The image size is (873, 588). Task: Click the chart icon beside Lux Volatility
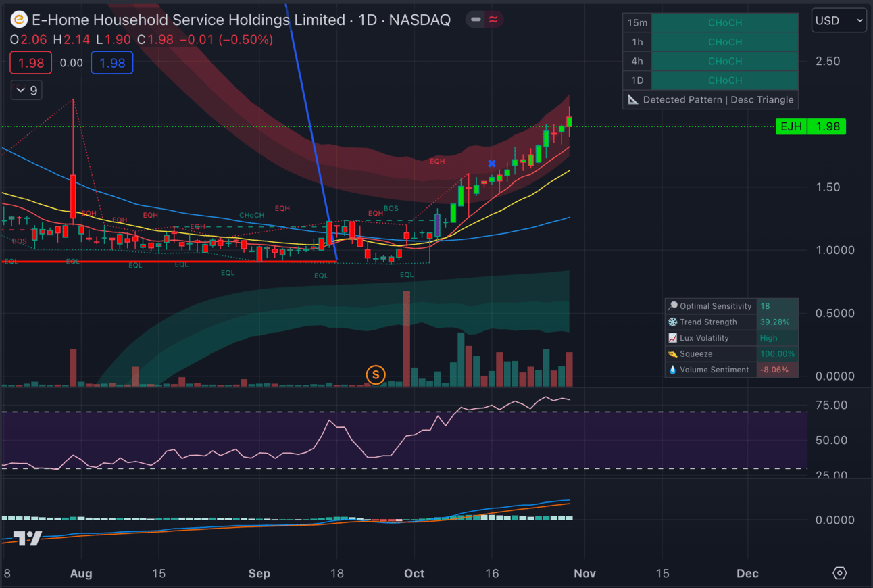coord(672,338)
